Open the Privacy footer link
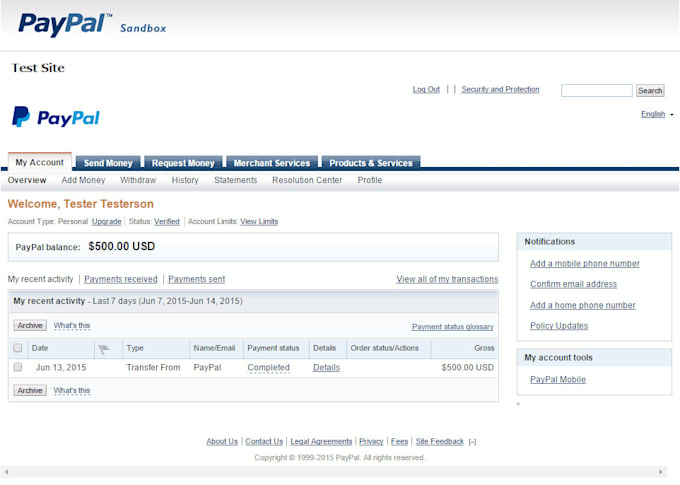Viewport: 680px width, 485px height. 371,442
